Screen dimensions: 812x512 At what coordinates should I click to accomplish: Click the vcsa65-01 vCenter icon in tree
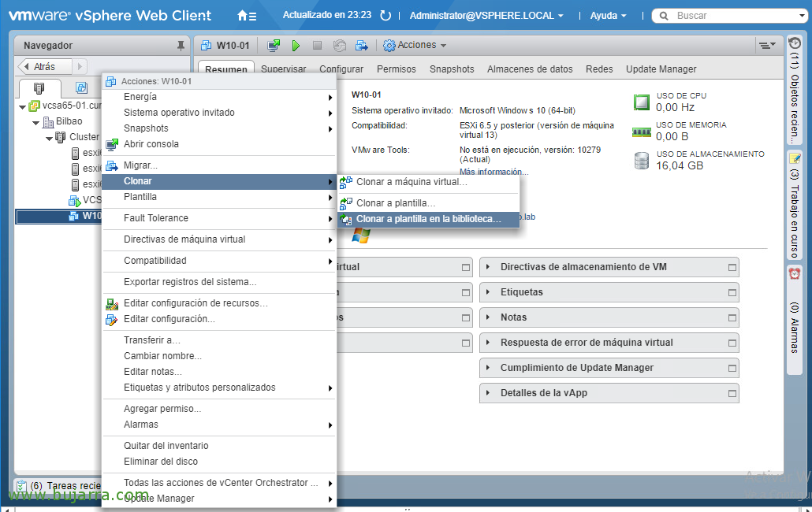tap(34, 106)
